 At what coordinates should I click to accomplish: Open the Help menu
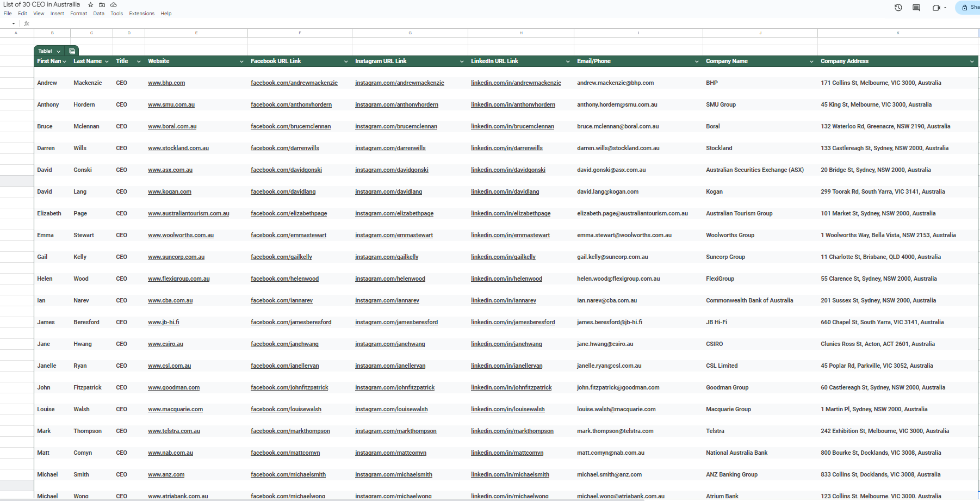click(x=166, y=14)
